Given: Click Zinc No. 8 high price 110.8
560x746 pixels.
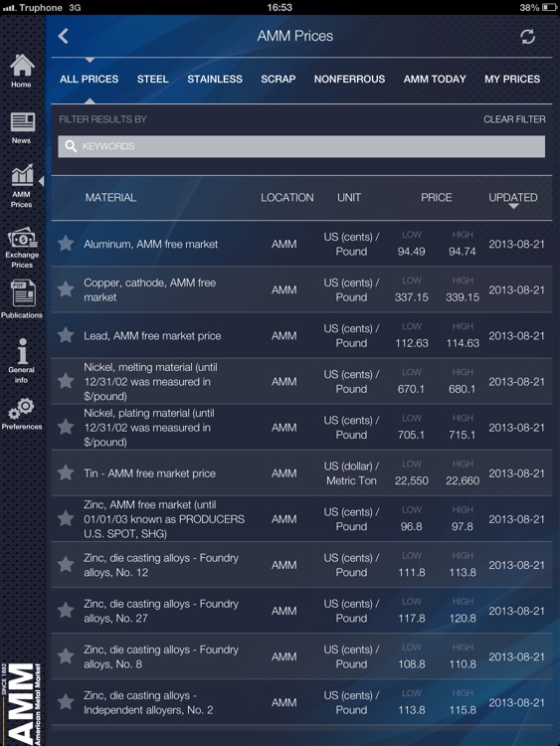Looking at the screenshot, I should (x=463, y=664).
